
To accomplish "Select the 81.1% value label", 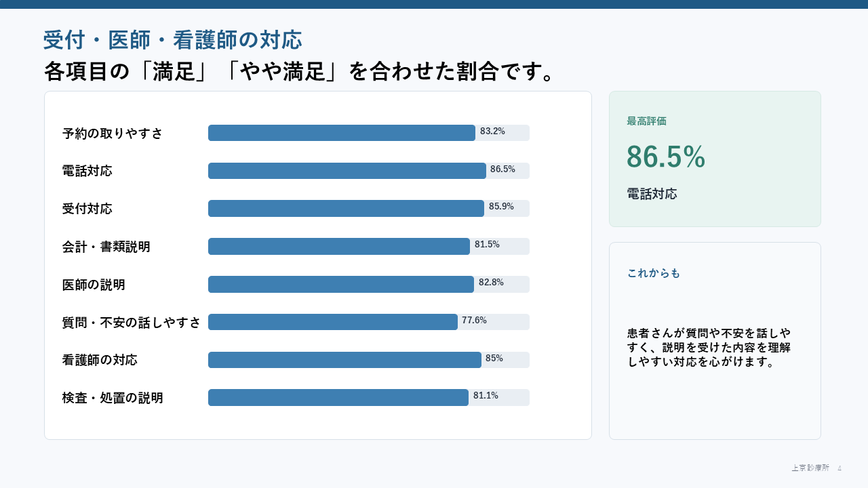I will click(486, 396).
